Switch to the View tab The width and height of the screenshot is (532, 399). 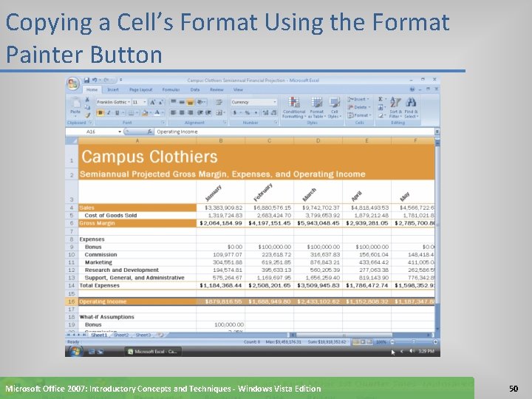pos(238,90)
